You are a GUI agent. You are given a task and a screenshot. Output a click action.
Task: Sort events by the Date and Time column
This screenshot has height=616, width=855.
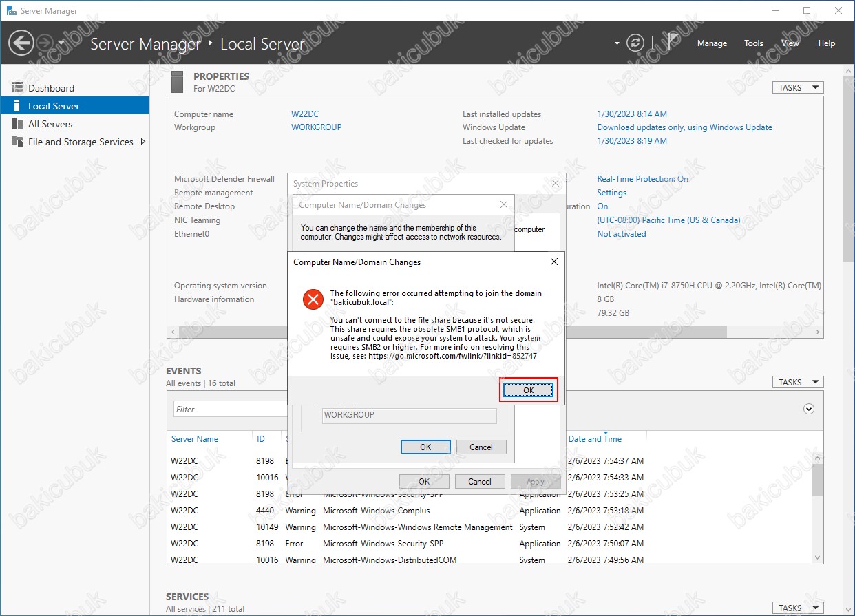point(595,439)
